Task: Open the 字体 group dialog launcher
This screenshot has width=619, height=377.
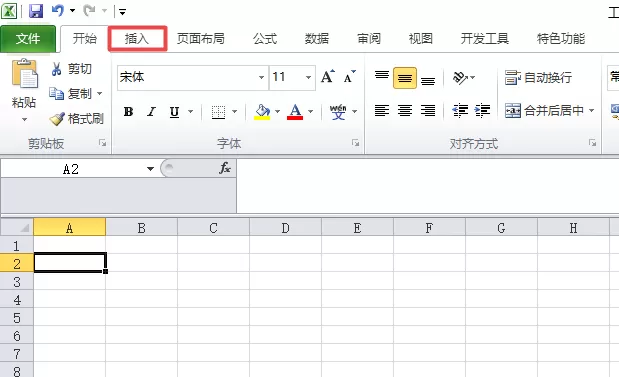Action: (x=355, y=143)
